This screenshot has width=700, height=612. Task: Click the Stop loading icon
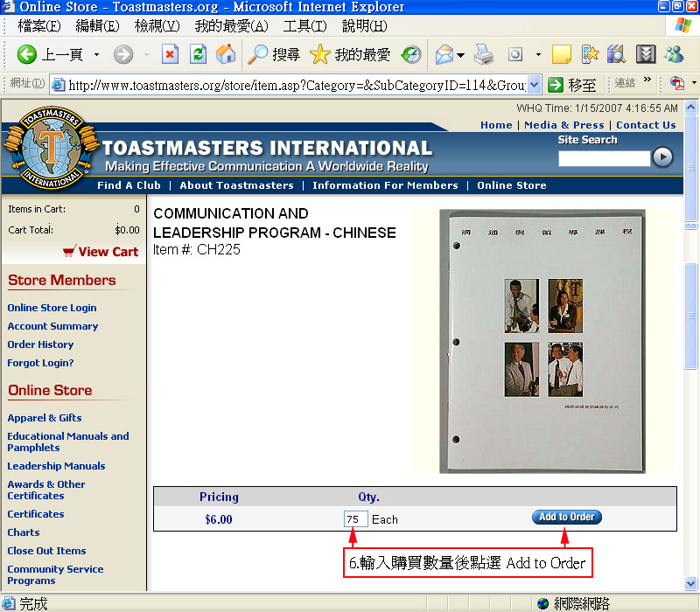(x=170, y=54)
